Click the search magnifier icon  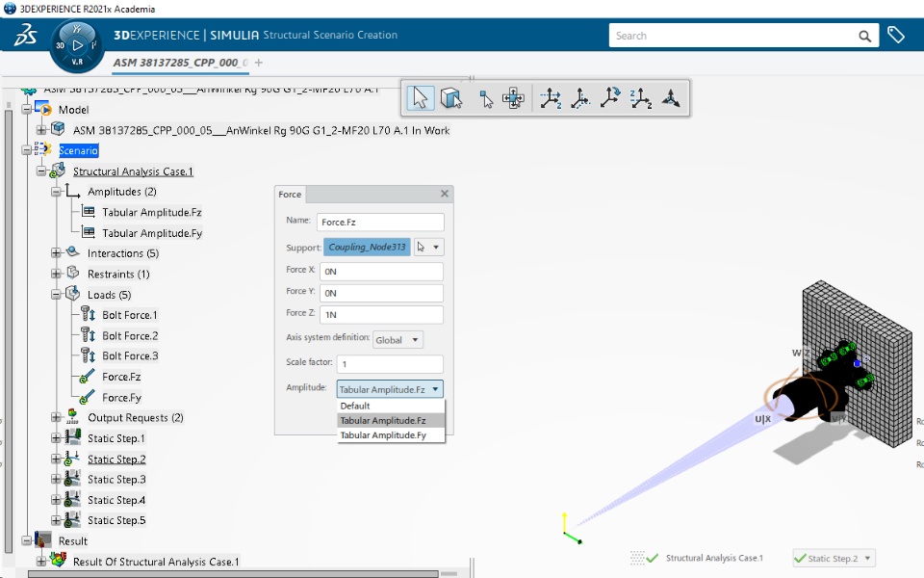[x=864, y=36]
